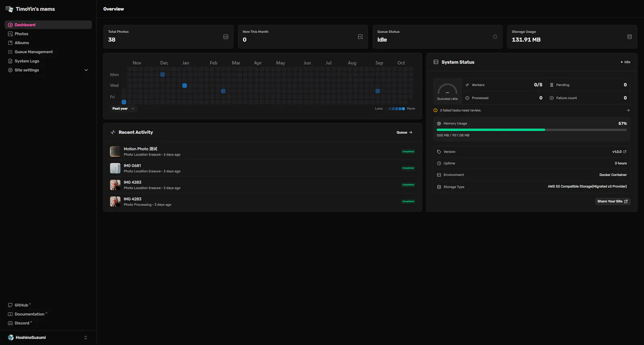Click the HoshinoSuzumi avatar icon
Screen dimensions: 644x345
11,337
